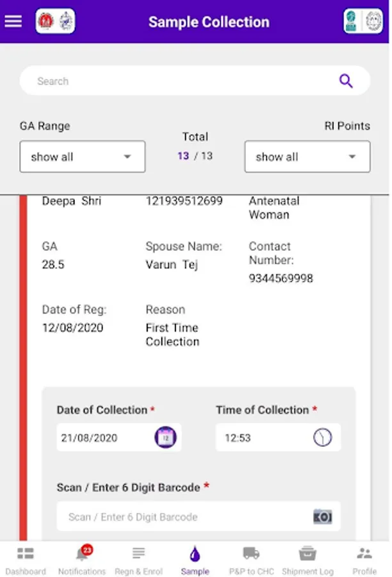
Task: Open Notifications with 23 badge
Action: 82,559
